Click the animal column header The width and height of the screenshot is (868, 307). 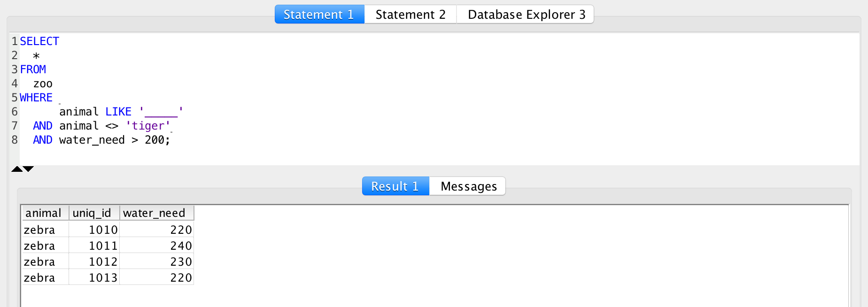click(45, 213)
